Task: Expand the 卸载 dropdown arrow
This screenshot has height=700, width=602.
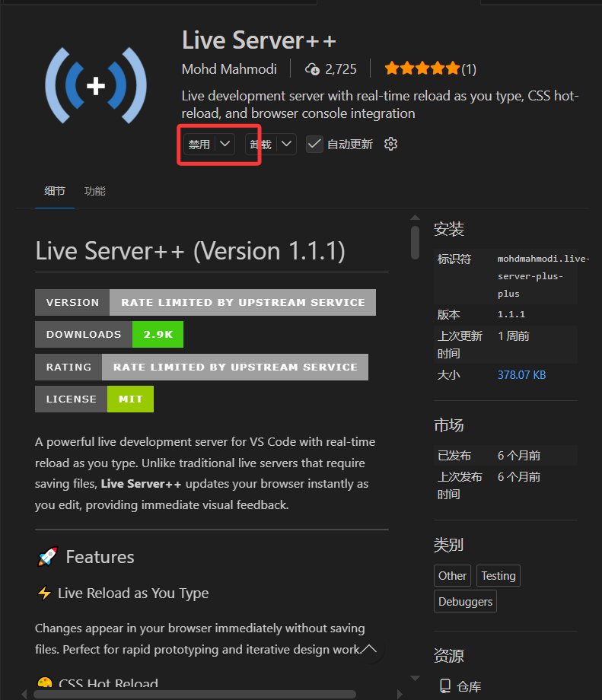Action: [286, 144]
